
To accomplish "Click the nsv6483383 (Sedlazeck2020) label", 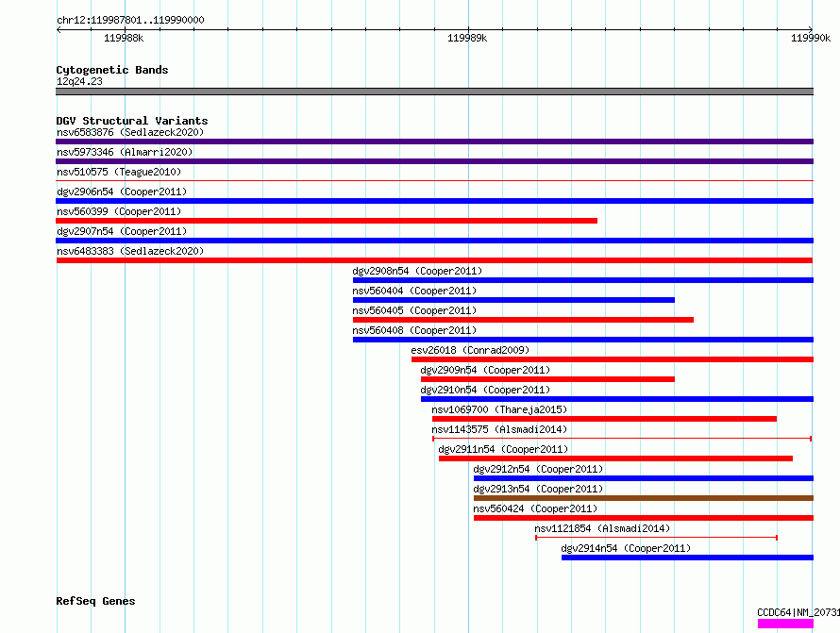I will point(130,251).
